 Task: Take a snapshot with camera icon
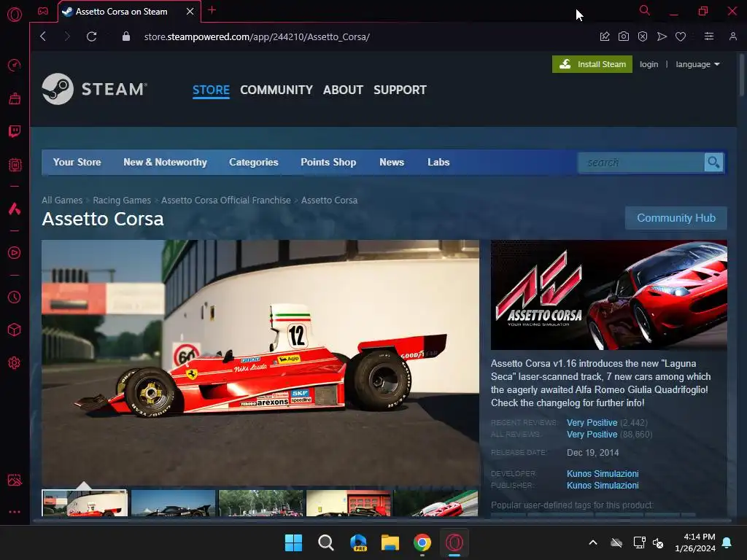pos(624,36)
